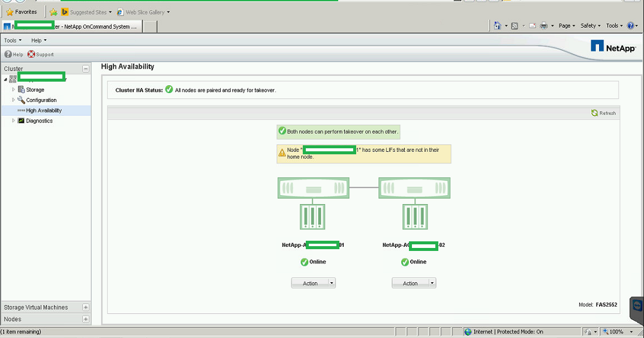Select Configuration in the cluster tree
Viewport: 644px width, 338px height.
coord(41,100)
